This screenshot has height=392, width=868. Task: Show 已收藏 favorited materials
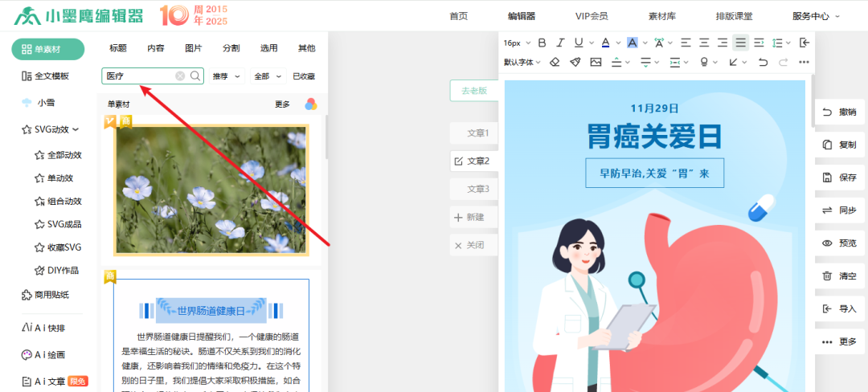coord(304,76)
